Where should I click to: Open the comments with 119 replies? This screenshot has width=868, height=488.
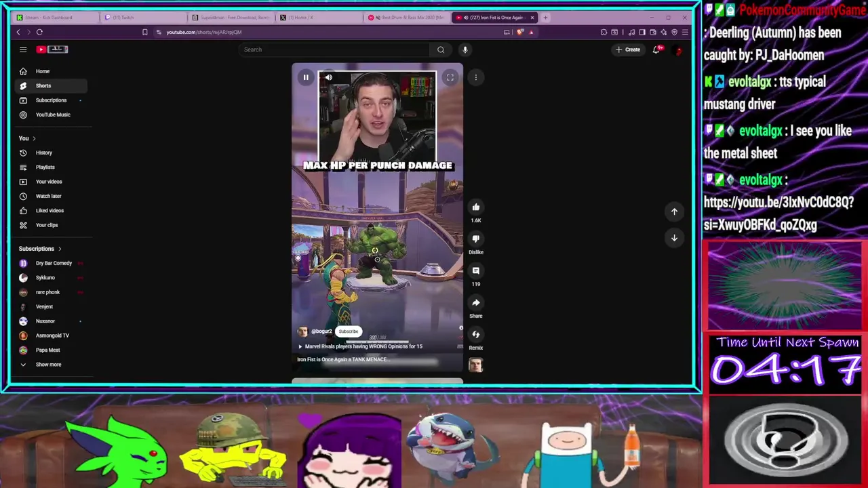[x=476, y=270]
